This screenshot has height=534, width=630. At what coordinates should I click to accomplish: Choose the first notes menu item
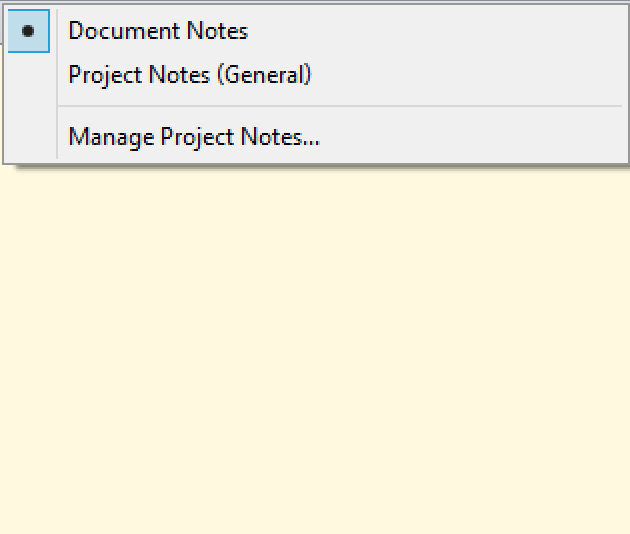[x=158, y=31]
